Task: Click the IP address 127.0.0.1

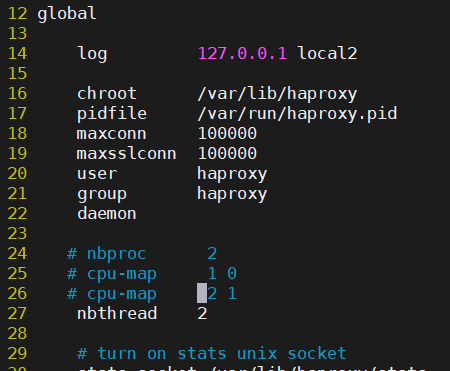Action: click(x=242, y=53)
